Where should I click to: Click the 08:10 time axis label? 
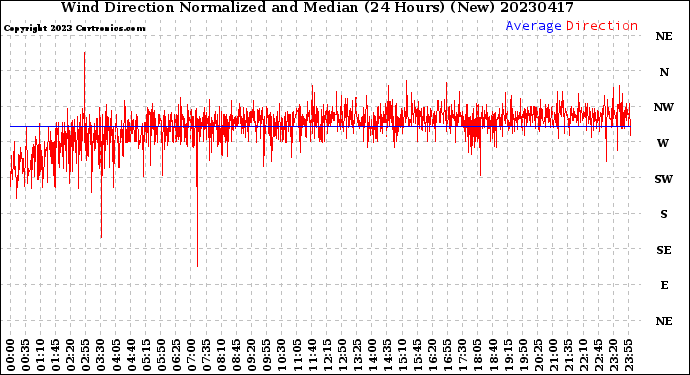pos(222,355)
